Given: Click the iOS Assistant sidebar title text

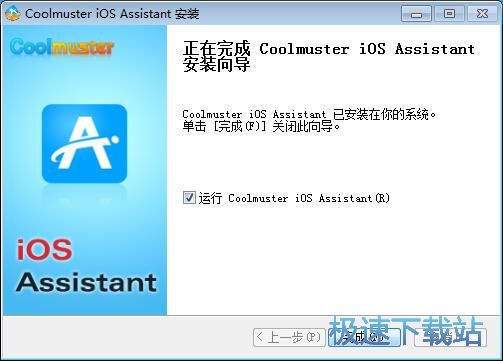Looking at the screenshot, I should 86,266.
